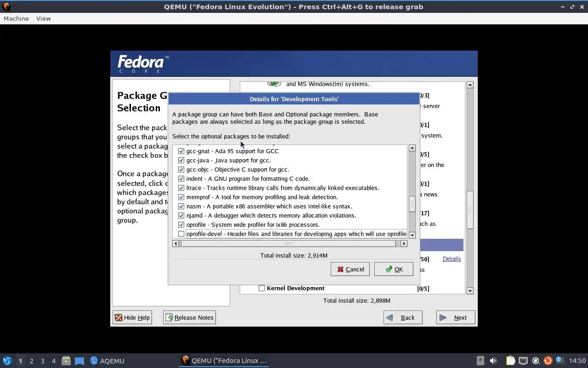Viewport: 588px width, 368px height.
Task: Click the Kernel Development group label
Action: coord(295,288)
